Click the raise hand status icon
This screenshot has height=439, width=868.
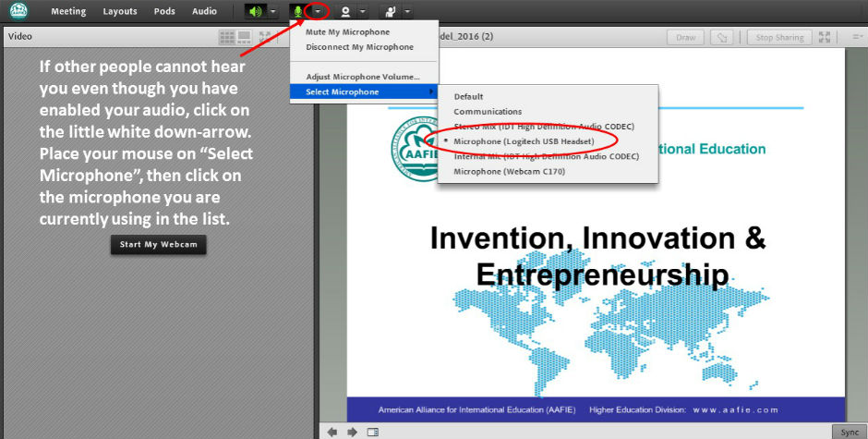pyautogui.click(x=391, y=11)
